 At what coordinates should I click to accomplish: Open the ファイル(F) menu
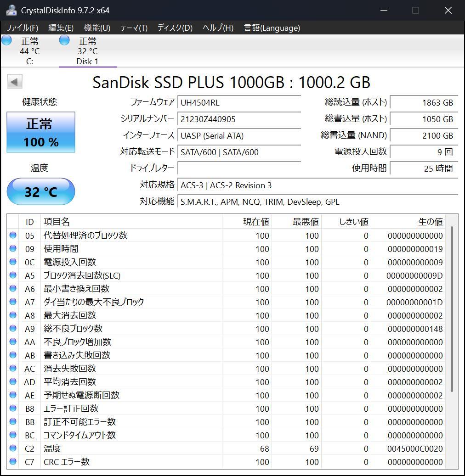click(22, 28)
